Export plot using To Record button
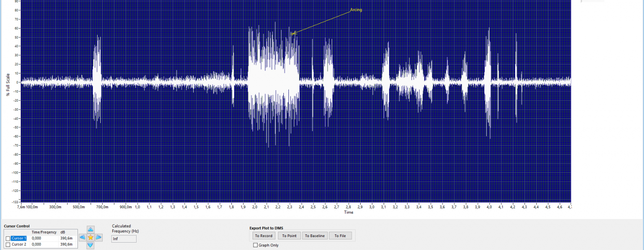The height and width of the screenshot is (250, 644). tap(264, 236)
